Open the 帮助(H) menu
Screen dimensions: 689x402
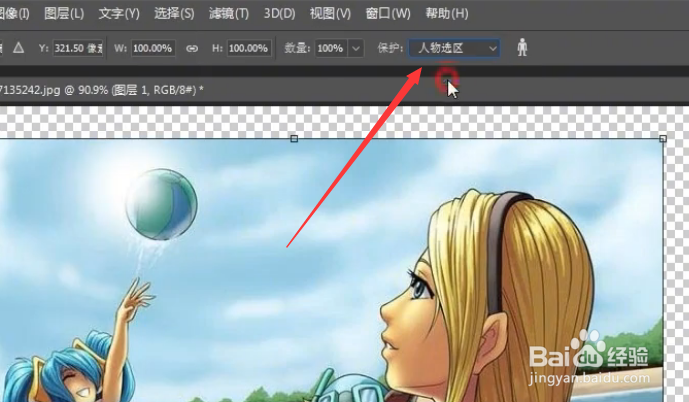447,14
